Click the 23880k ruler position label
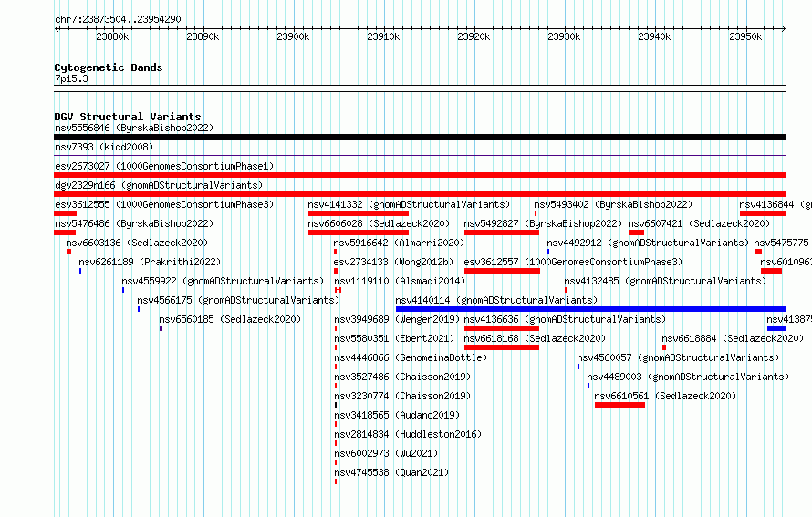812x517 pixels. coord(112,36)
